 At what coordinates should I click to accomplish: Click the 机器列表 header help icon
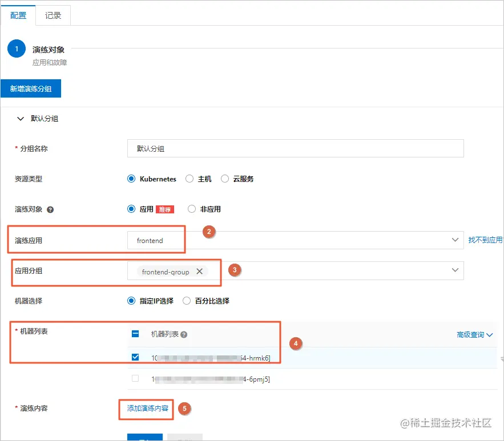click(184, 335)
